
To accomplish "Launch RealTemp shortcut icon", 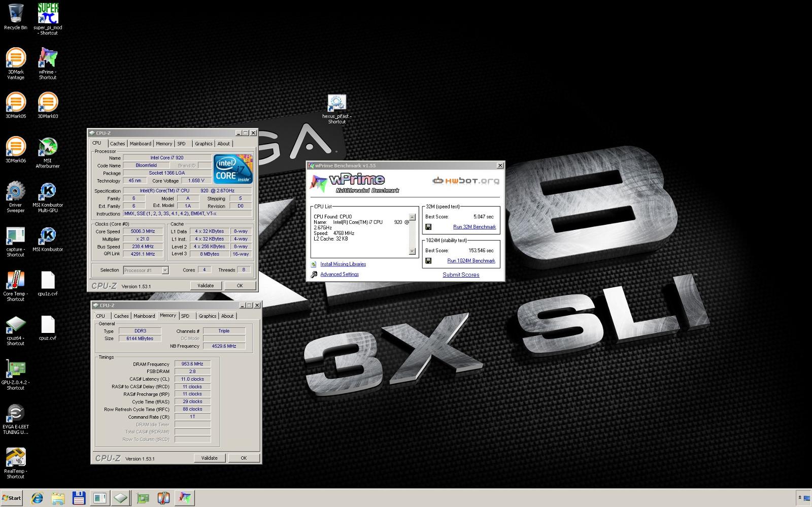I will (16, 463).
